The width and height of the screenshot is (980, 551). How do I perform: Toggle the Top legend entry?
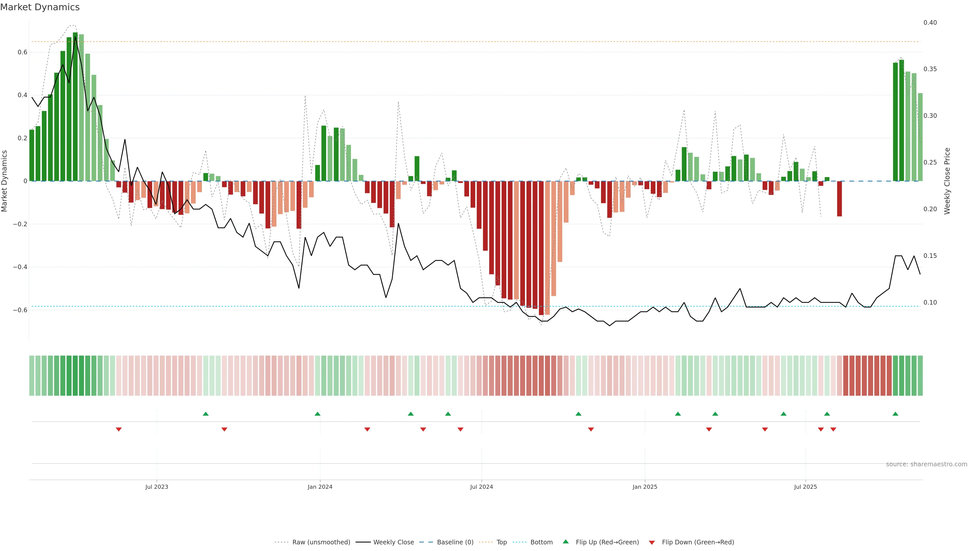click(501, 542)
